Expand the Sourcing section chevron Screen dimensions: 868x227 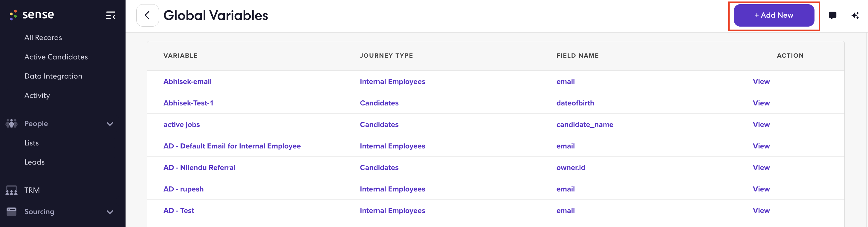pos(110,212)
